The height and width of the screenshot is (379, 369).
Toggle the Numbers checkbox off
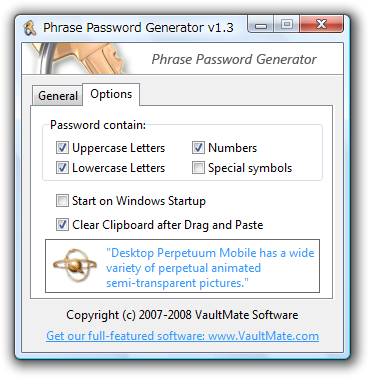point(198,148)
